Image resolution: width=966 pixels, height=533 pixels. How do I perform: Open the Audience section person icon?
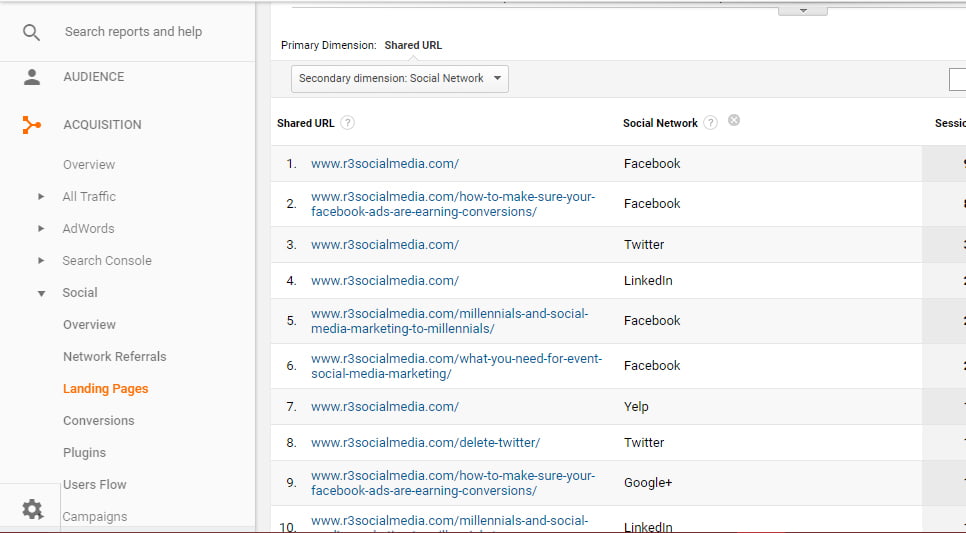[x=31, y=77]
